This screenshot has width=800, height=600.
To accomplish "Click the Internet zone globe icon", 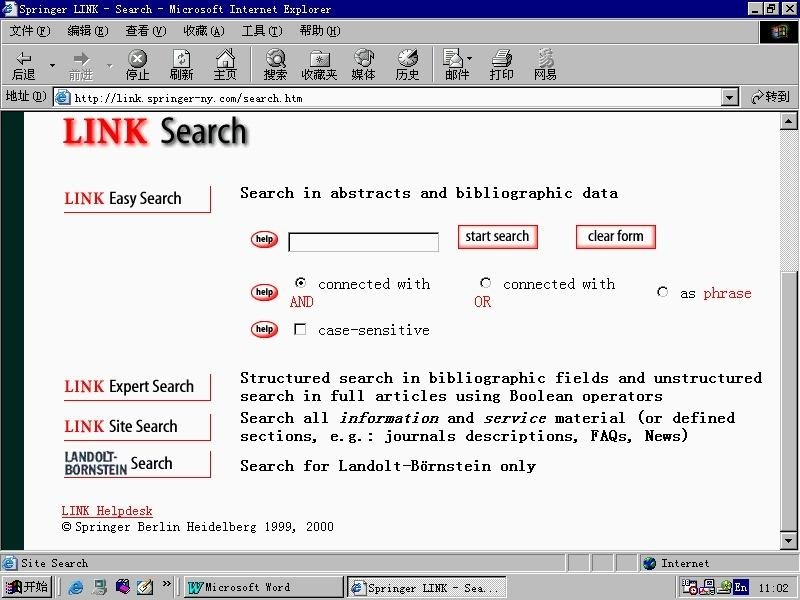I will click(649, 563).
